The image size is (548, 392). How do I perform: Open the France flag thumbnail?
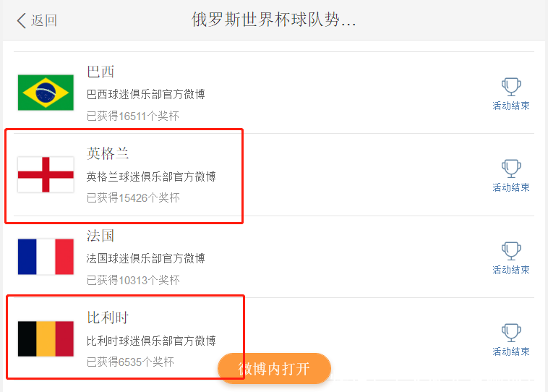46,257
